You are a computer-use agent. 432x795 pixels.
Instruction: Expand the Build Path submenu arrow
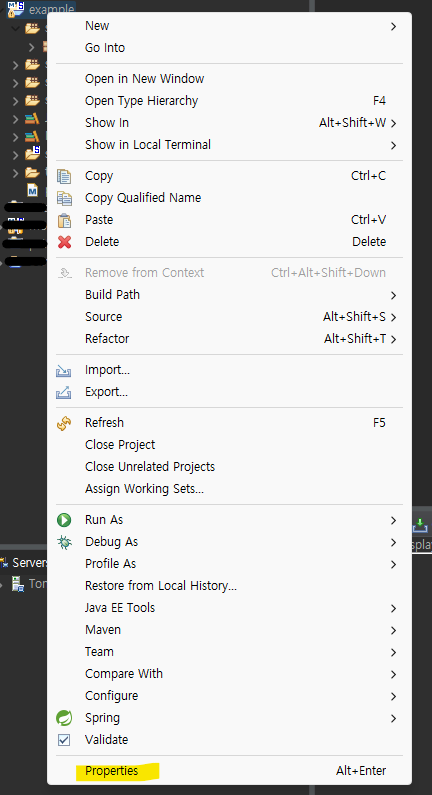[393, 295]
